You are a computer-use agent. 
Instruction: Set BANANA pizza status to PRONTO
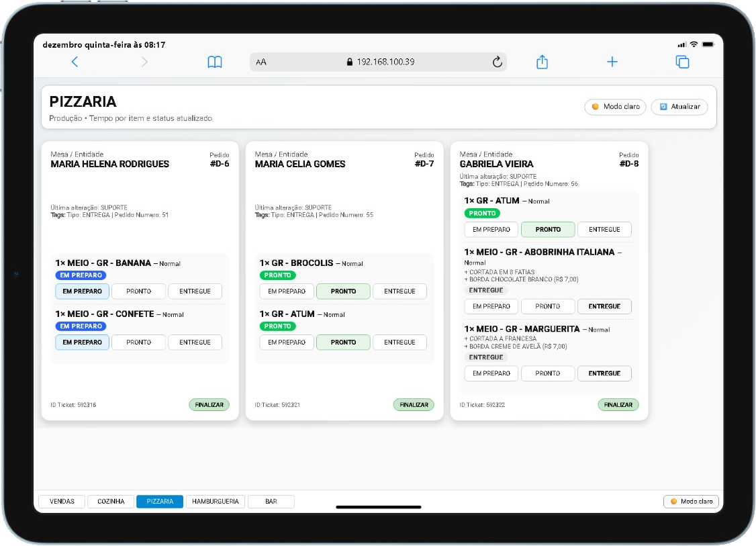click(x=138, y=291)
